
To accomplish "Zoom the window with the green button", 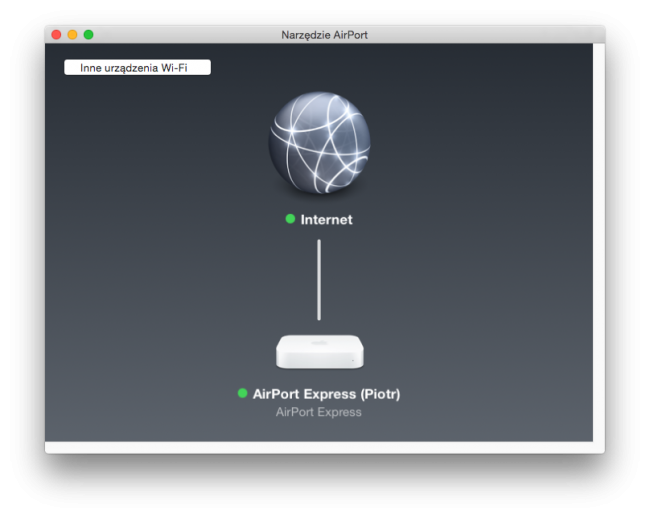I will [x=89, y=35].
